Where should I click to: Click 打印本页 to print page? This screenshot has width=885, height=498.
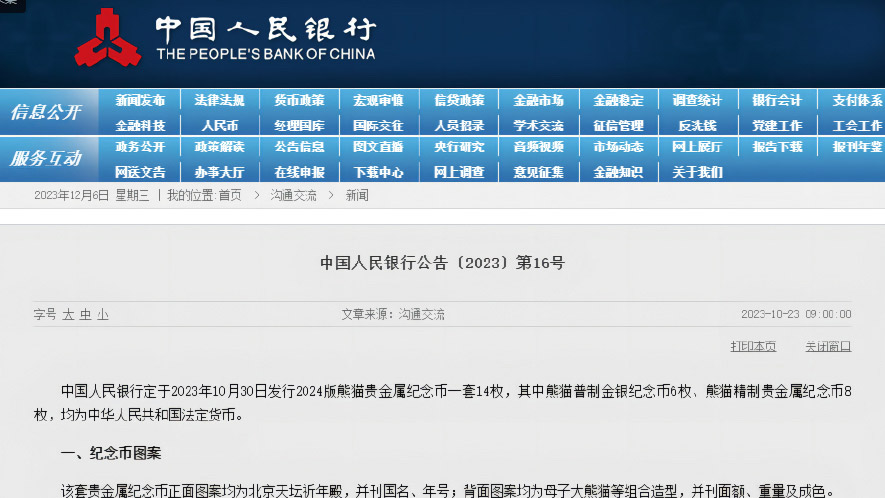point(753,347)
